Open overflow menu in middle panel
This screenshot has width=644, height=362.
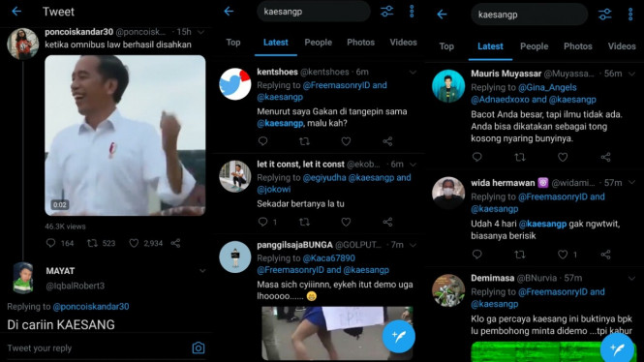[x=412, y=11]
